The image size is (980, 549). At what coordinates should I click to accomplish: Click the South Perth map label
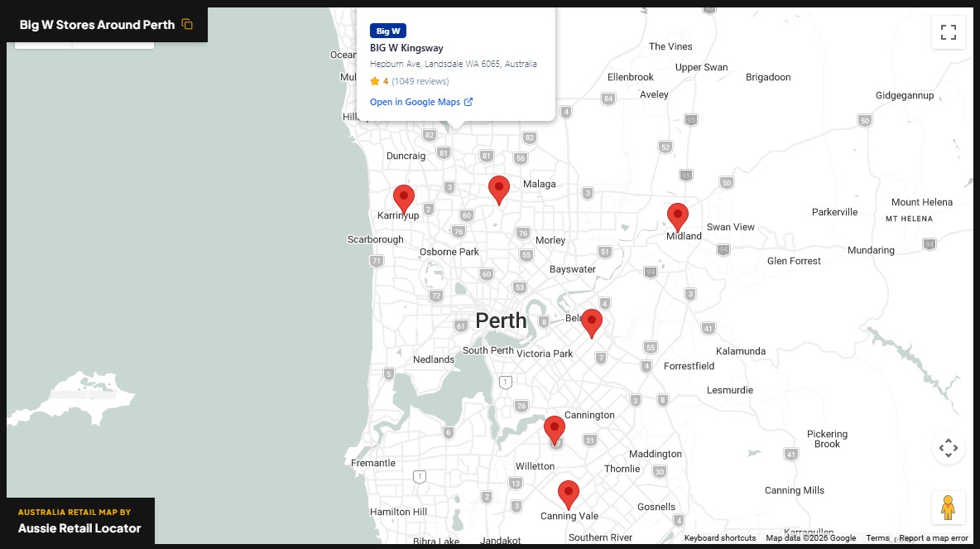pos(488,350)
